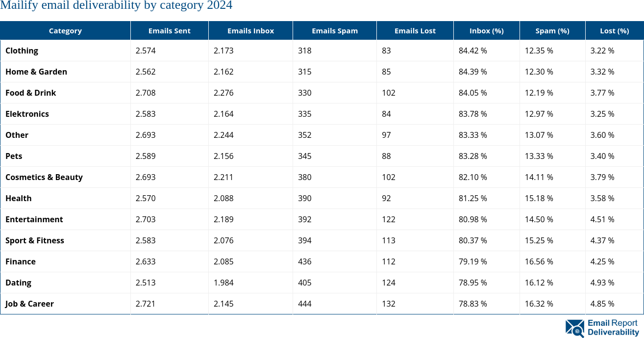The width and height of the screenshot is (644, 338).
Task: Click Job & Career emails sent 2.721
Action: 146,304
